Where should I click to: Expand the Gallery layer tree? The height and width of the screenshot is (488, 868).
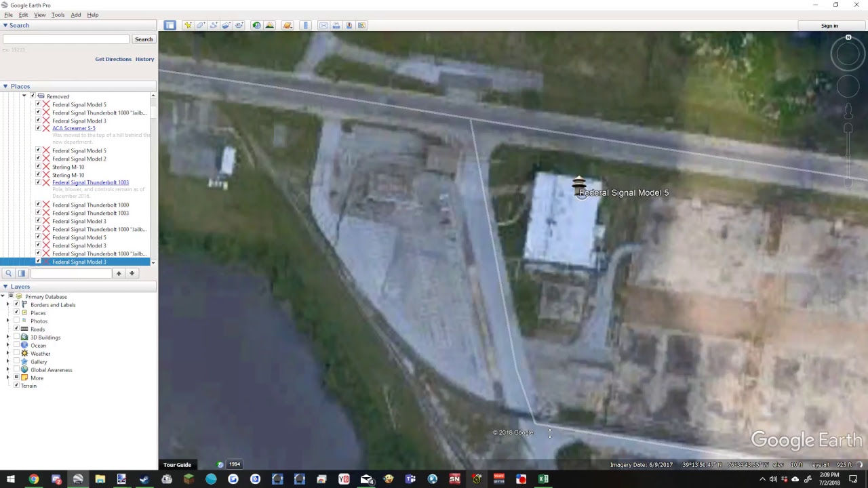8,362
